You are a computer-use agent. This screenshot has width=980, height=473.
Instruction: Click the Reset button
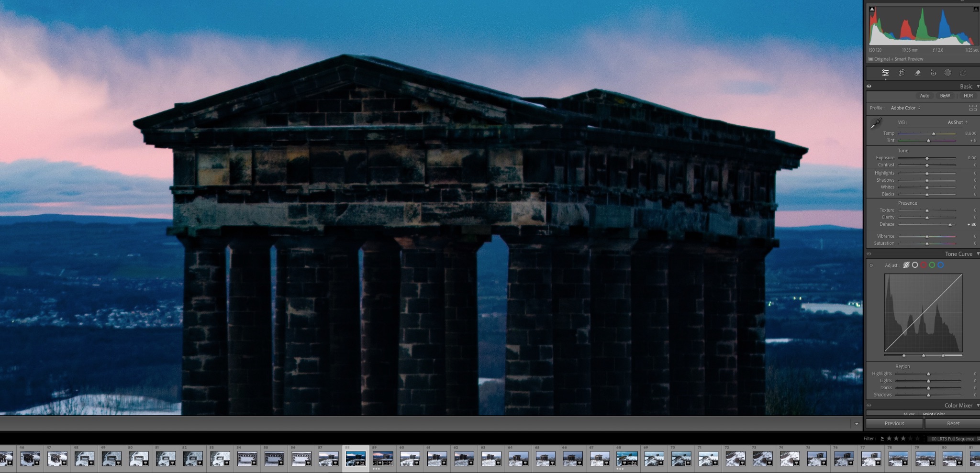coord(952,423)
